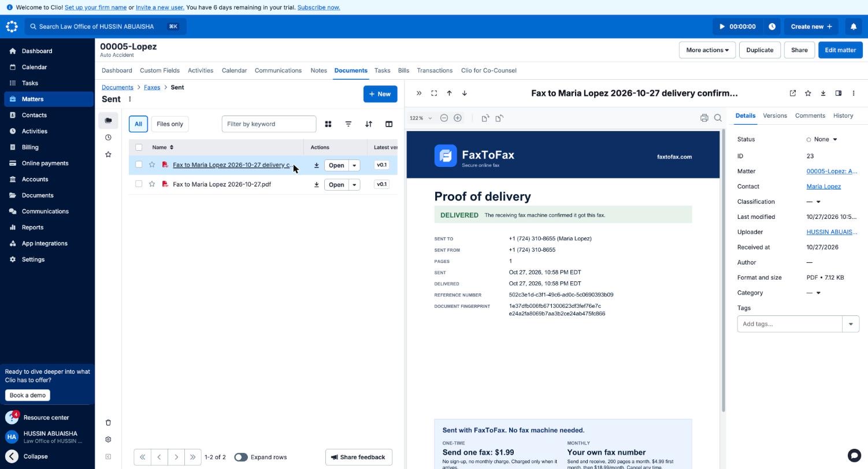Check the delivery confirmation fax row checkbox
This screenshot has height=469, width=868.
point(139,165)
